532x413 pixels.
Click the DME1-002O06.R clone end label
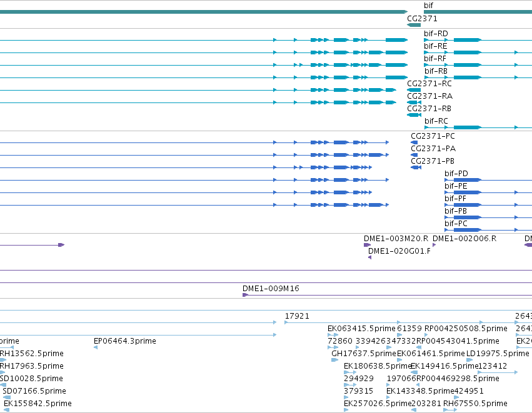(464, 239)
